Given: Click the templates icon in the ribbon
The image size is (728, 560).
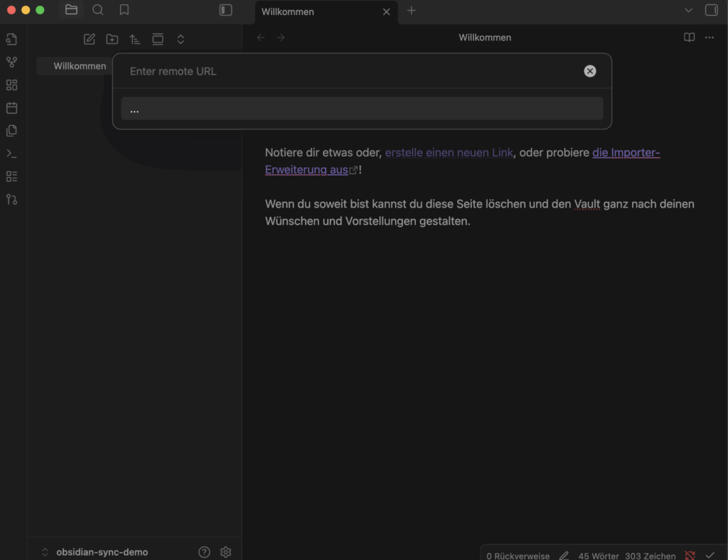Looking at the screenshot, I should point(11,131).
